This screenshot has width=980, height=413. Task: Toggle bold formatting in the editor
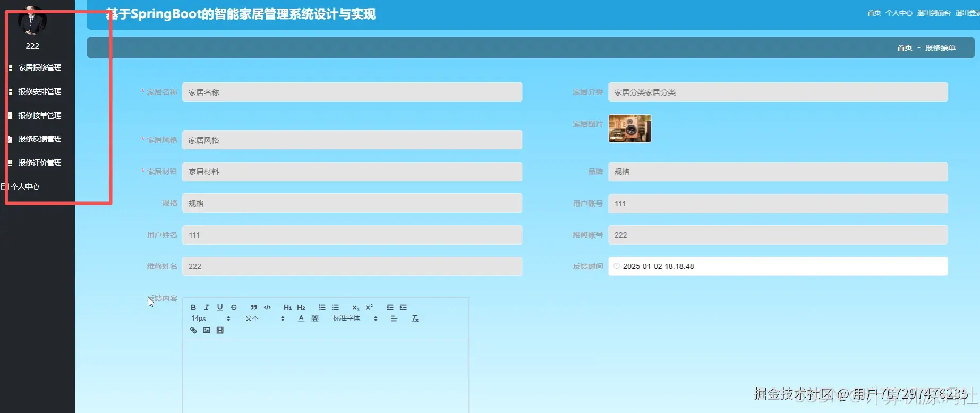tap(193, 307)
